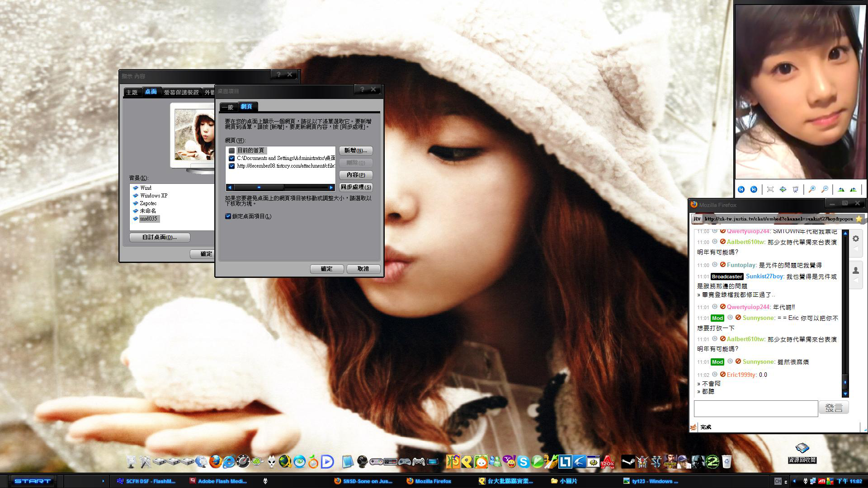Viewport: 868px width, 488px height.
Task: Go to next image in viewer
Action: [754, 189]
